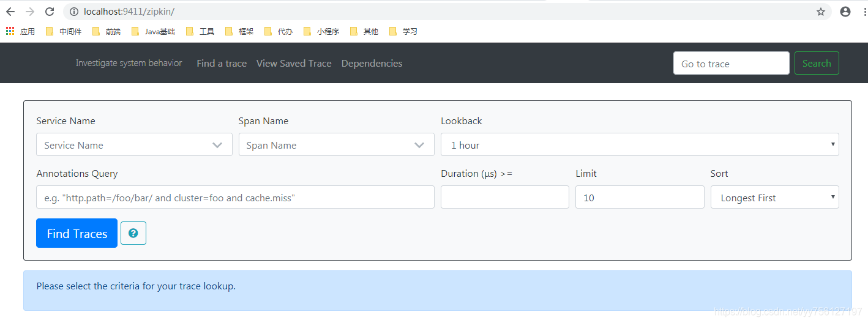Open the 工具 bookmark folder
Screen dimensions: 868x323
tap(200, 31)
